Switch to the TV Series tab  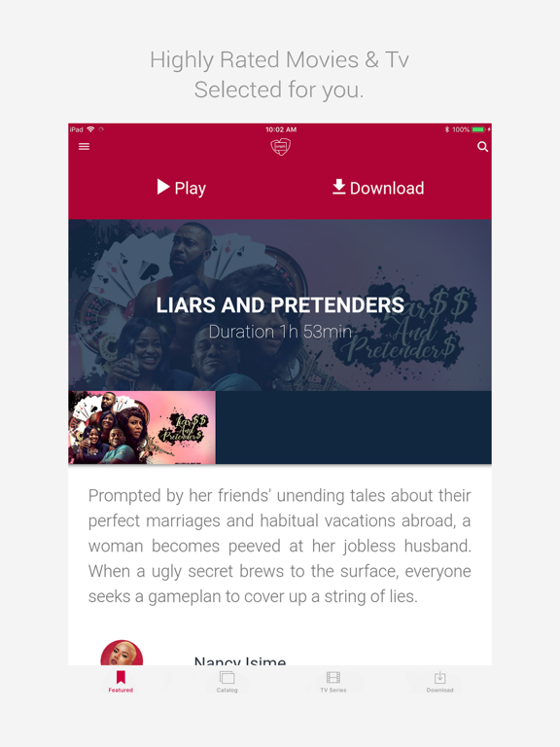(333, 681)
